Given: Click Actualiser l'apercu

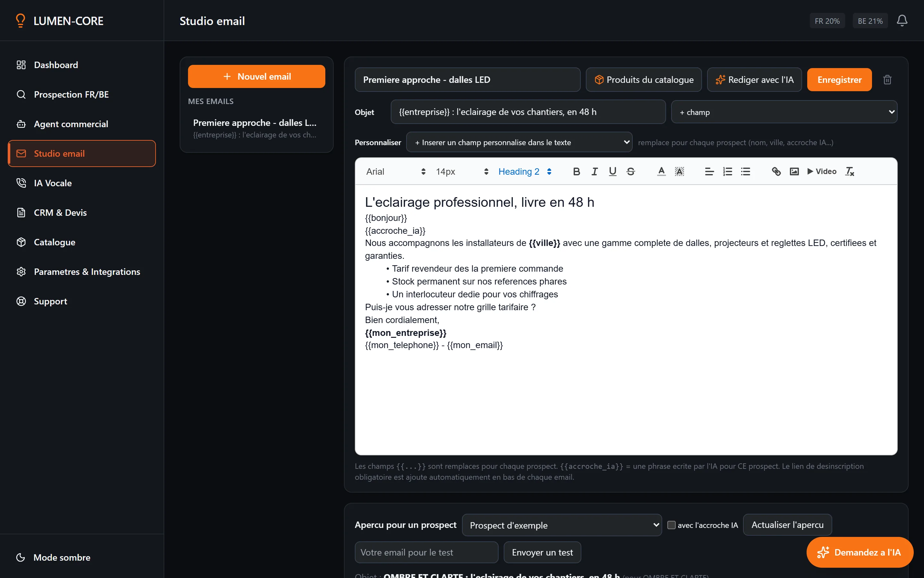Looking at the screenshot, I should click(787, 525).
